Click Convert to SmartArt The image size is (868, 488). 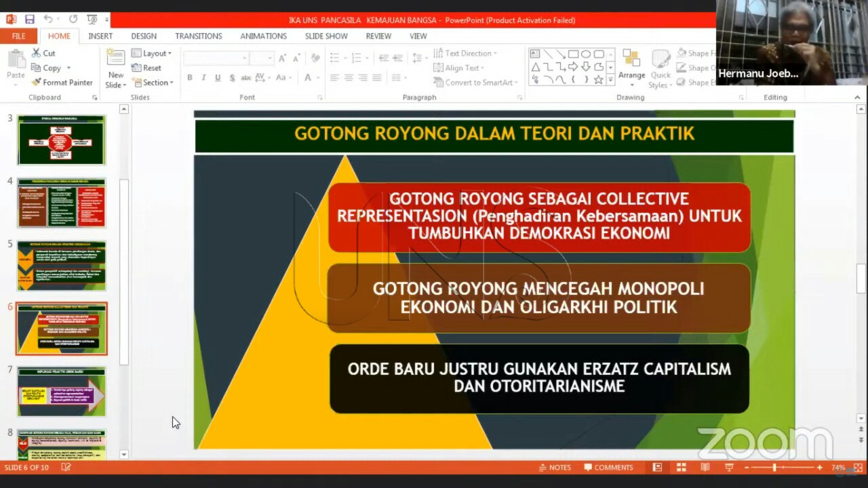tap(474, 83)
